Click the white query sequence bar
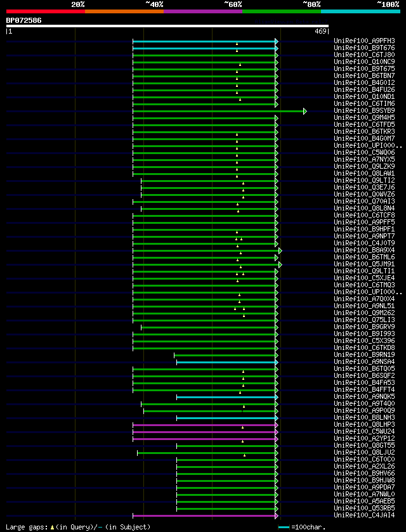 167,26
